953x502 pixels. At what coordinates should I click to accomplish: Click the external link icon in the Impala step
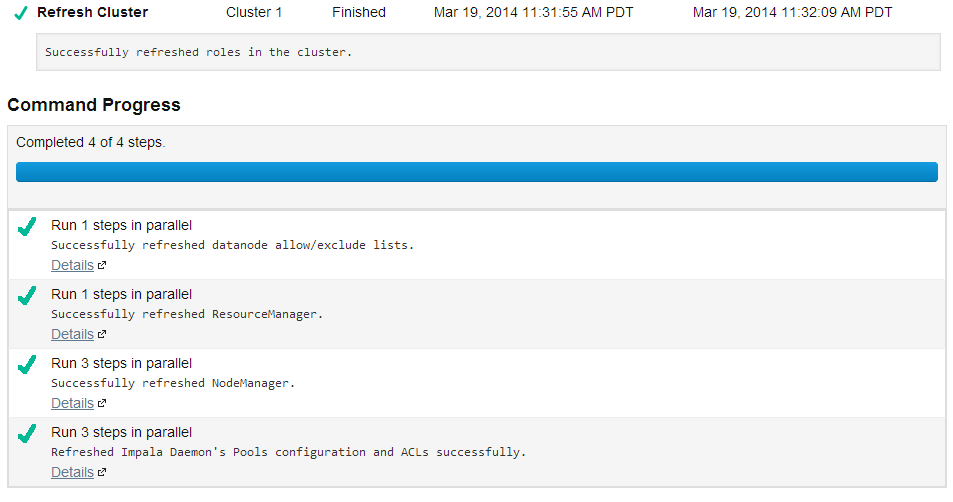click(x=102, y=473)
